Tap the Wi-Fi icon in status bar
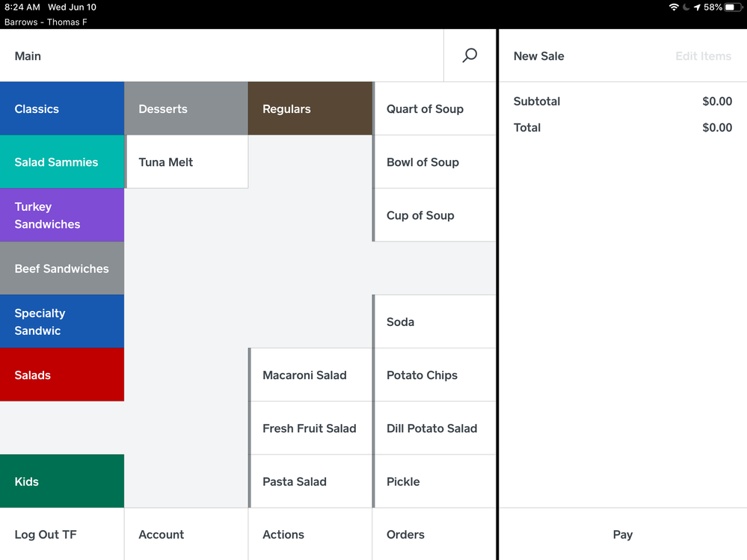Screen dimensions: 747x560 673,7
